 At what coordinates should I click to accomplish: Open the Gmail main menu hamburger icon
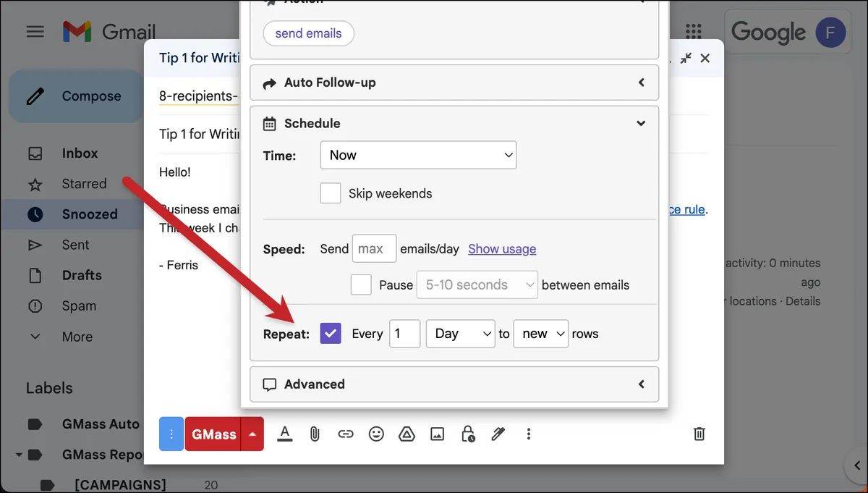[x=35, y=32]
